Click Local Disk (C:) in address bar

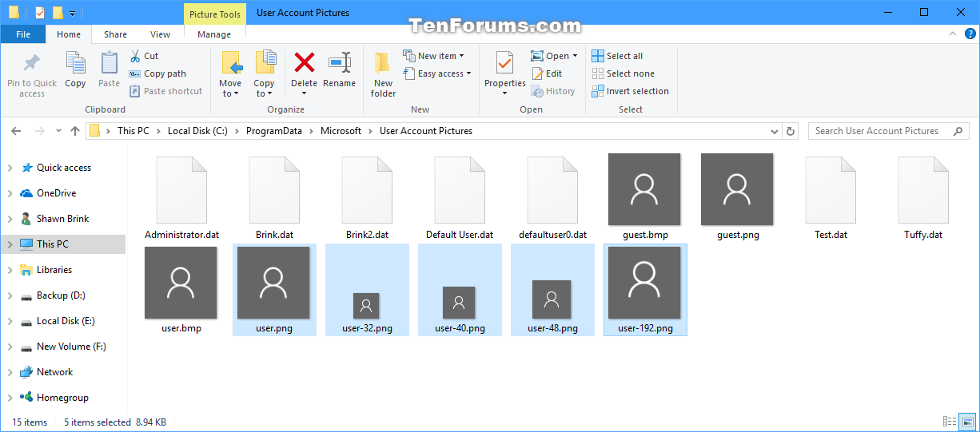click(x=197, y=131)
